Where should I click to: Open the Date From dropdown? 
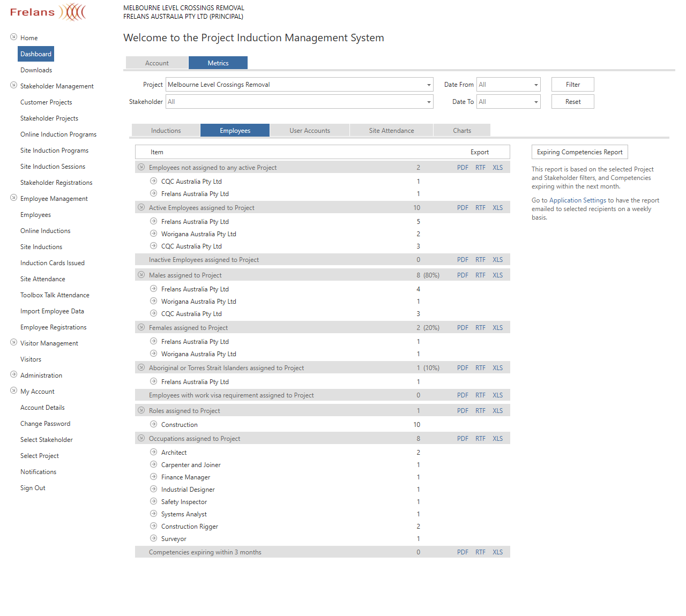pos(536,85)
